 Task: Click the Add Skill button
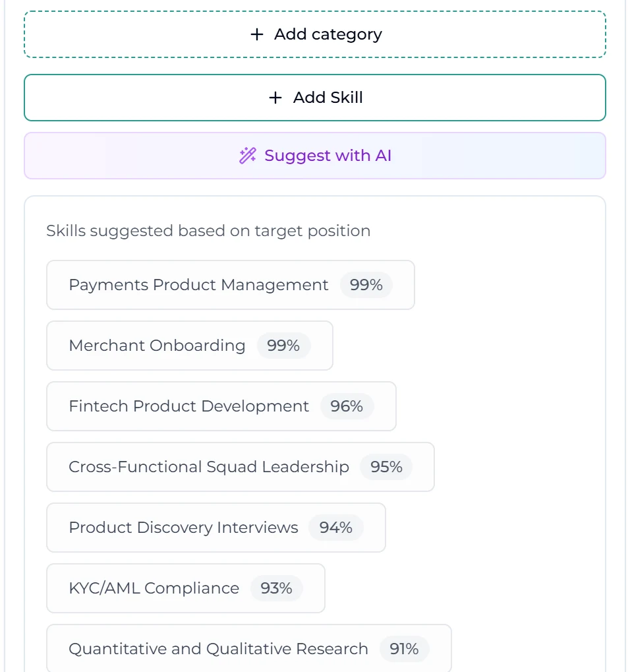[315, 98]
